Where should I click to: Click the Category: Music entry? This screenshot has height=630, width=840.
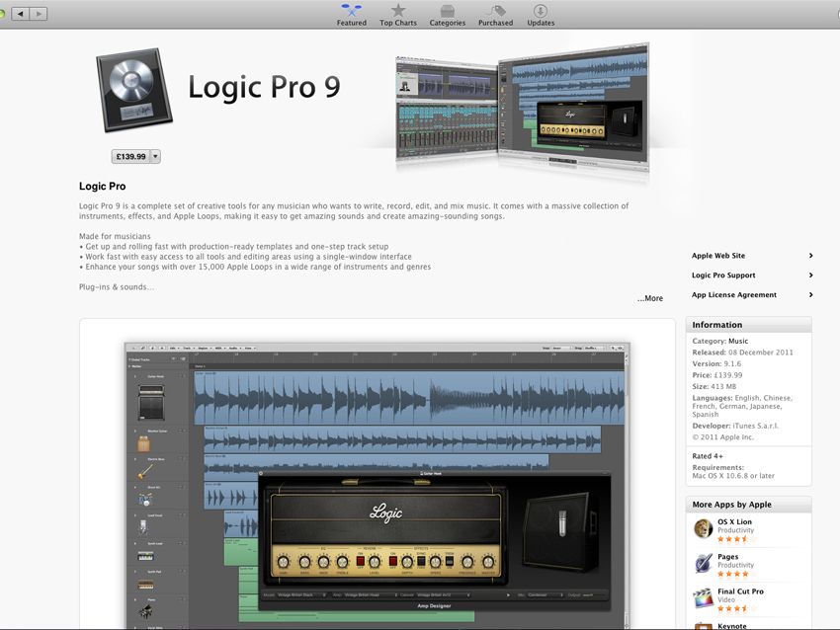pos(720,341)
